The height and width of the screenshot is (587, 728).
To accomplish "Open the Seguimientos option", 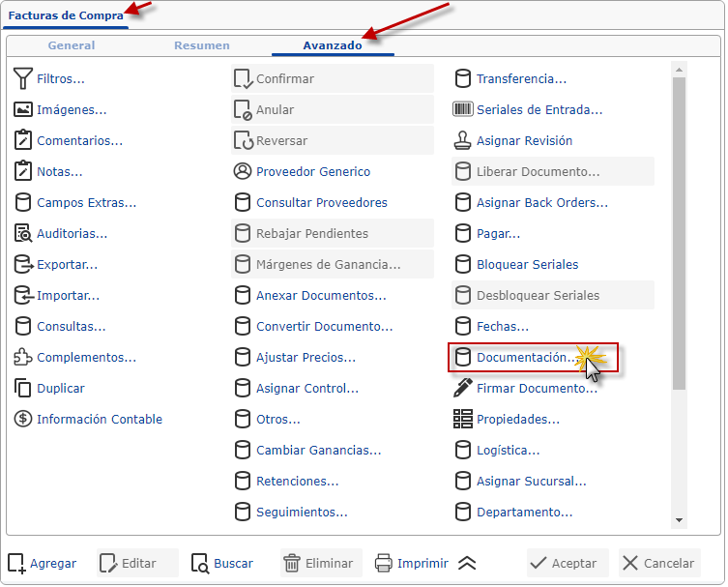I will tap(291, 512).
